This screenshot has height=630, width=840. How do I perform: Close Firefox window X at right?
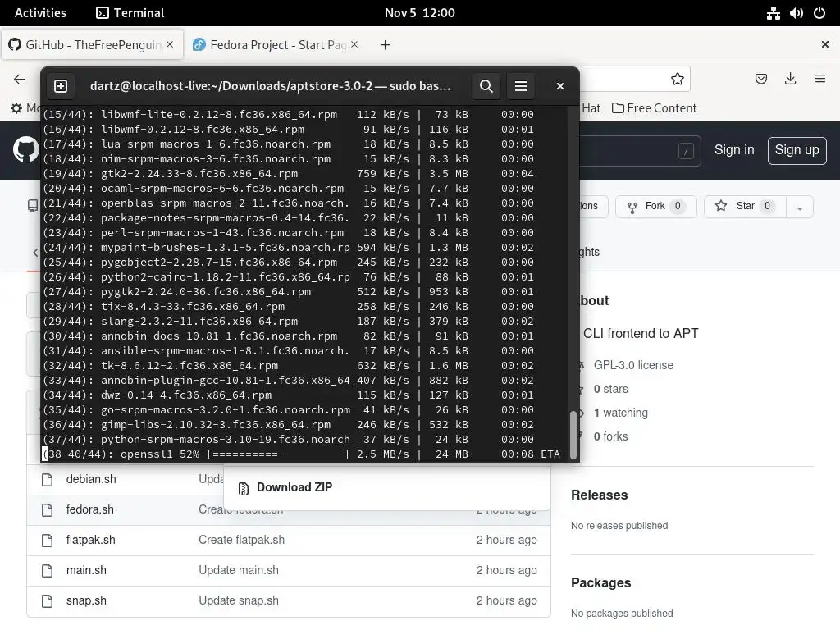pos(825,44)
